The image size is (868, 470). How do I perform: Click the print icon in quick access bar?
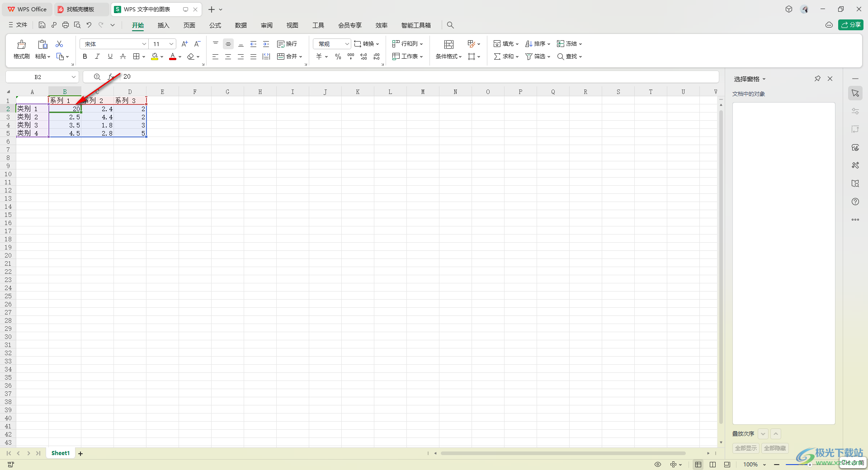pos(66,25)
